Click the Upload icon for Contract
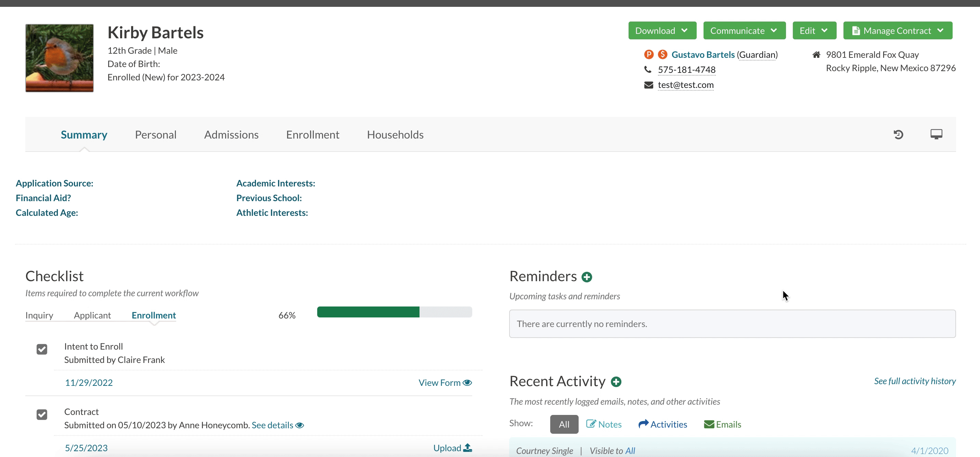The height and width of the screenshot is (457, 980). (467, 448)
